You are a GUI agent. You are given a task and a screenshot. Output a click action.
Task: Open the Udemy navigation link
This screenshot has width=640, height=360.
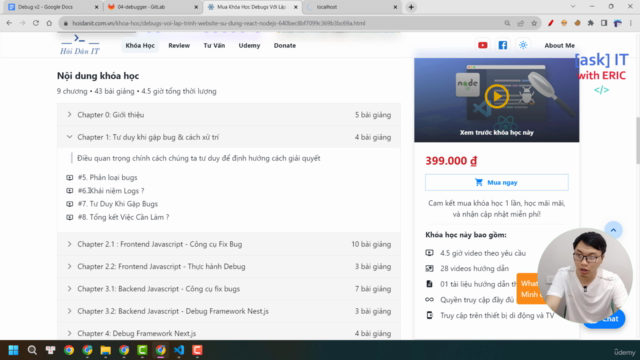(x=249, y=45)
